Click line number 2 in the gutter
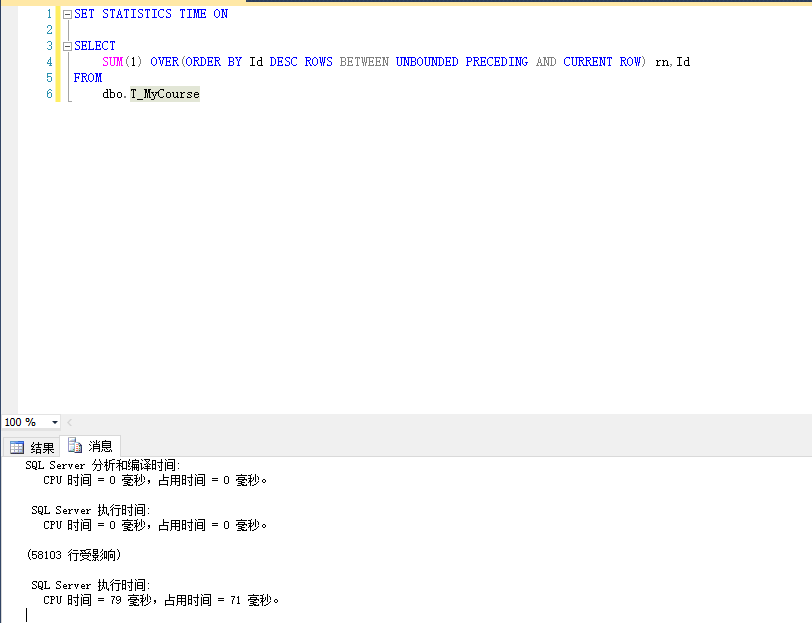The width and height of the screenshot is (812, 623). (x=48, y=30)
